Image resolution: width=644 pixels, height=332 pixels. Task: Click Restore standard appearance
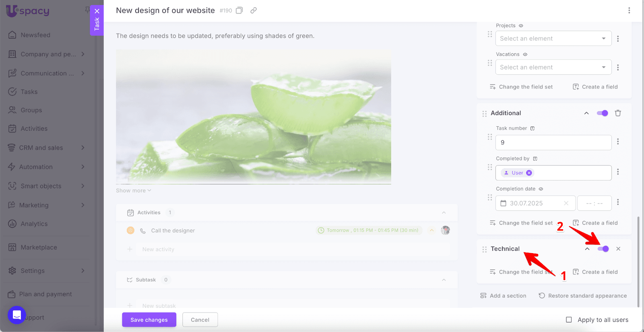click(583, 296)
